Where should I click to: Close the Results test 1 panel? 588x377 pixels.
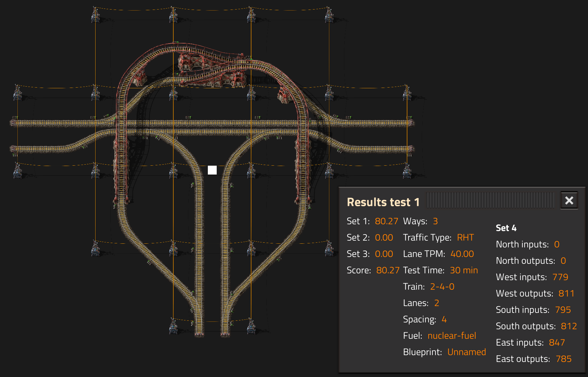pyautogui.click(x=569, y=200)
